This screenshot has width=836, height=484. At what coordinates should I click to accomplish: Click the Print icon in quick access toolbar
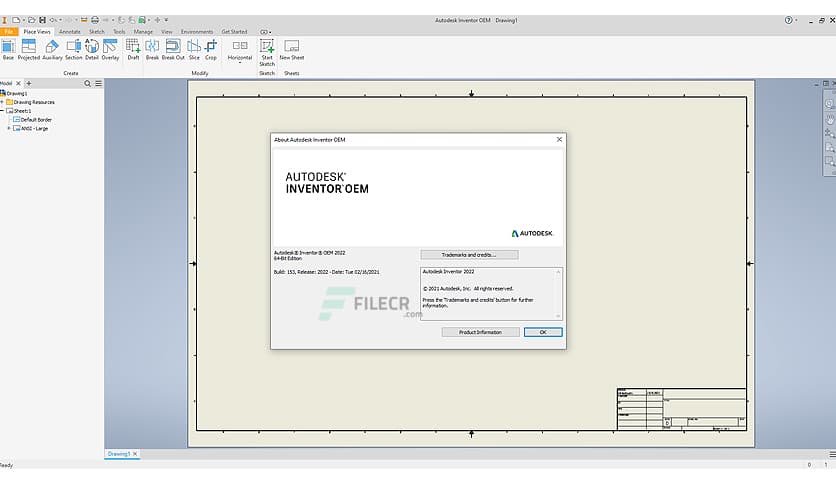95,20
